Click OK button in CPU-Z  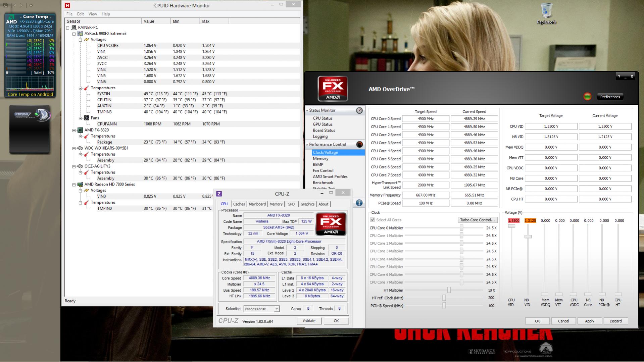[x=336, y=321]
